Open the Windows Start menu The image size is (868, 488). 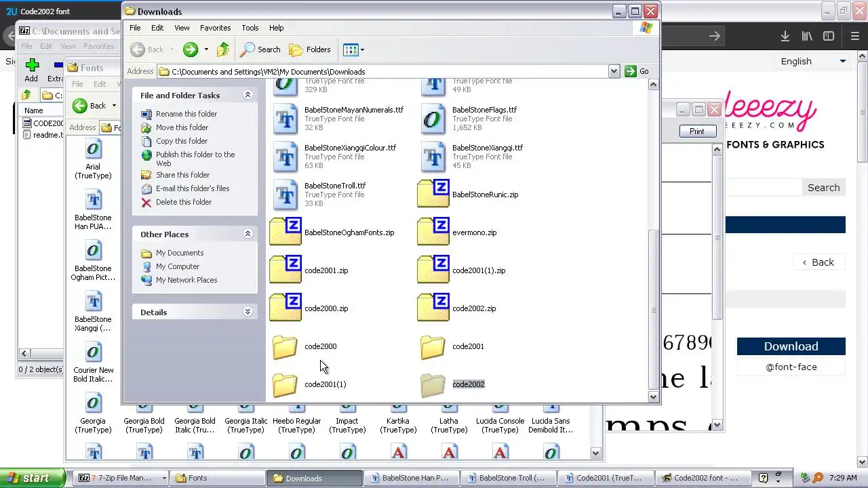pos(33,478)
